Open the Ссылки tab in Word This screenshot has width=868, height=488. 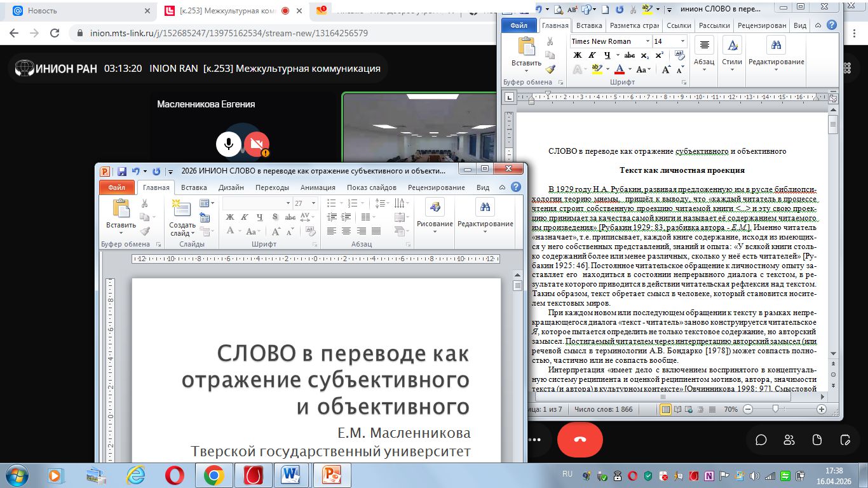click(x=679, y=26)
